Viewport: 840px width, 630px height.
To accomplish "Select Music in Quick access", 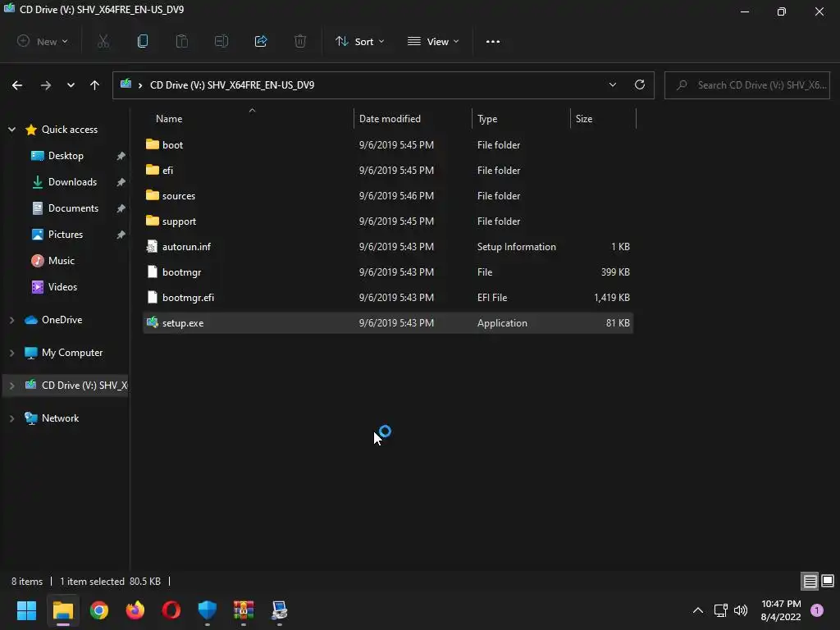I will pyautogui.click(x=61, y=261).
